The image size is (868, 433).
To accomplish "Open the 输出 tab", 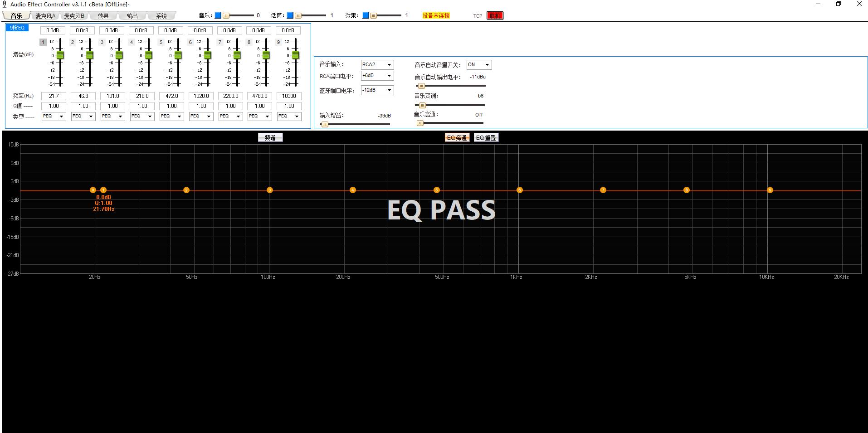I will (x=132, y=16).
